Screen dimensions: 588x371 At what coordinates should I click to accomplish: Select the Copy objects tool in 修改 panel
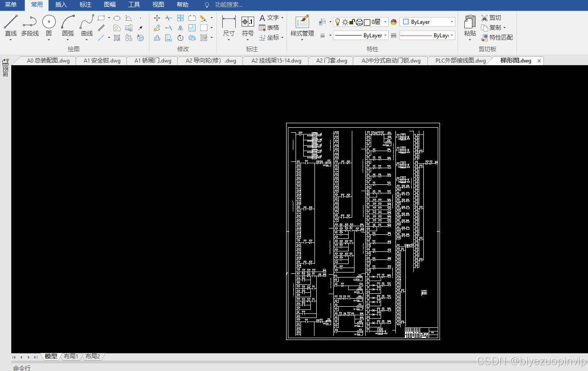[x=157, y=28]
